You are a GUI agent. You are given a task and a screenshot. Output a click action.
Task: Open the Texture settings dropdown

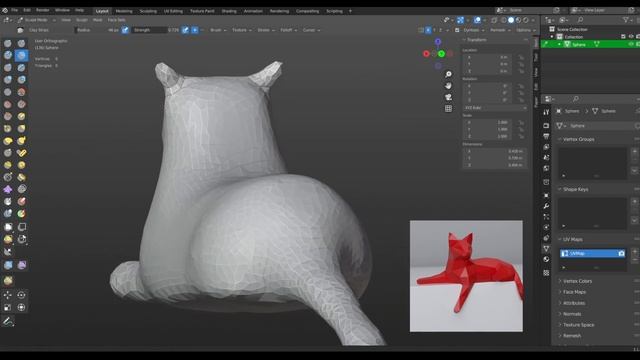pos(242,30)
